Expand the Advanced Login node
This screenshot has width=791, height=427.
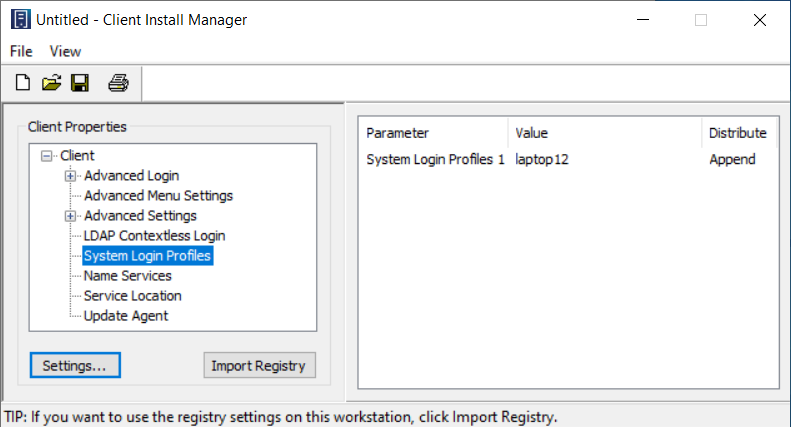[70, 176]
